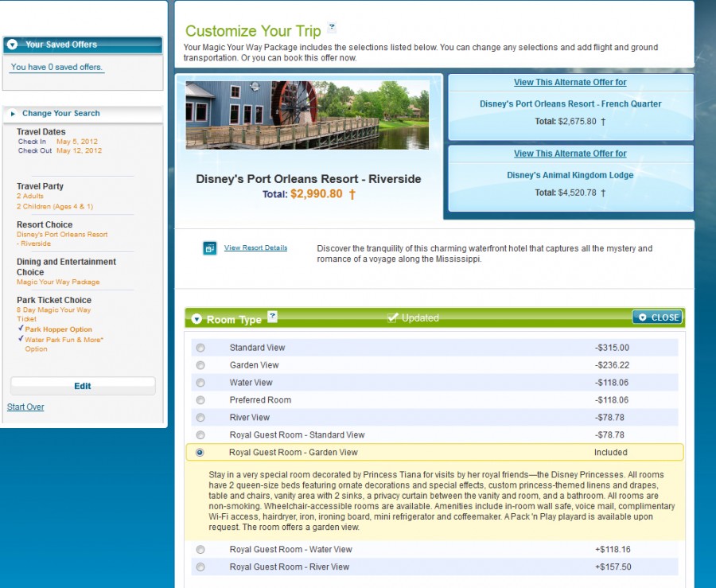Click the Updated checkmark indicator
Viewport: 716px width, 588px height.
tap(392, 317)
